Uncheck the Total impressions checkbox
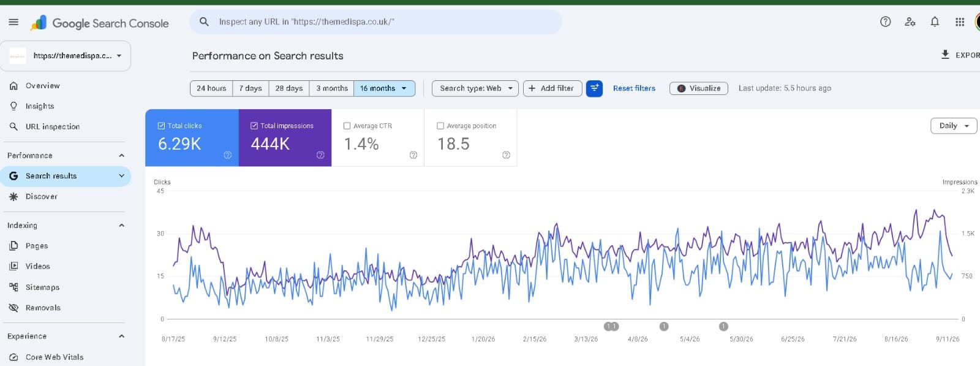Viewport: 980px width, 366px height. (254, 126)
